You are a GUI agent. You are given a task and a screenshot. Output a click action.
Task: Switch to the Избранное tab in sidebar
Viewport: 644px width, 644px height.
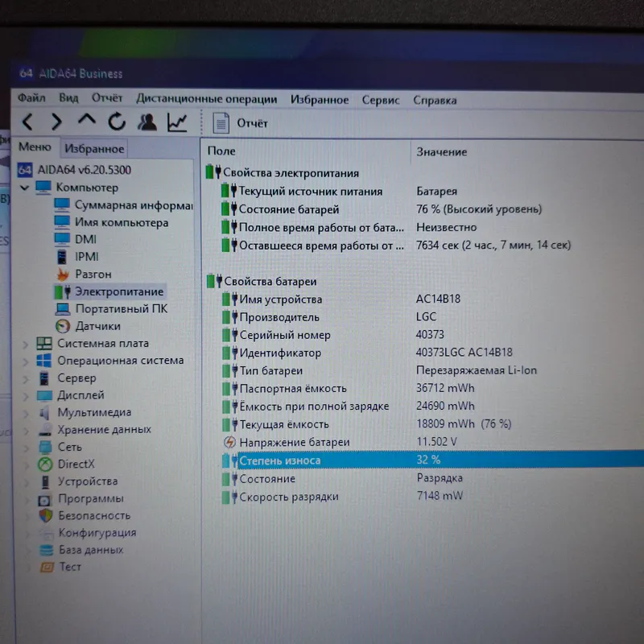(94, 148)
